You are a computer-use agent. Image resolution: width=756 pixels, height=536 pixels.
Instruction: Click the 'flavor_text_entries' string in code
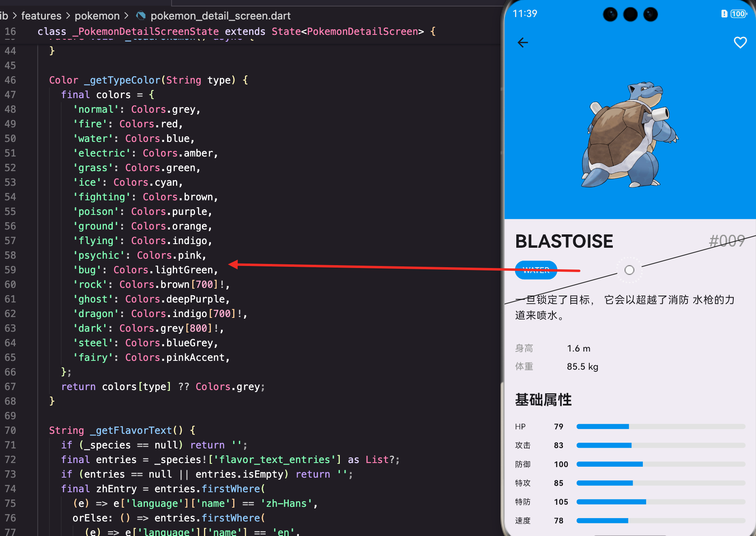275,459
